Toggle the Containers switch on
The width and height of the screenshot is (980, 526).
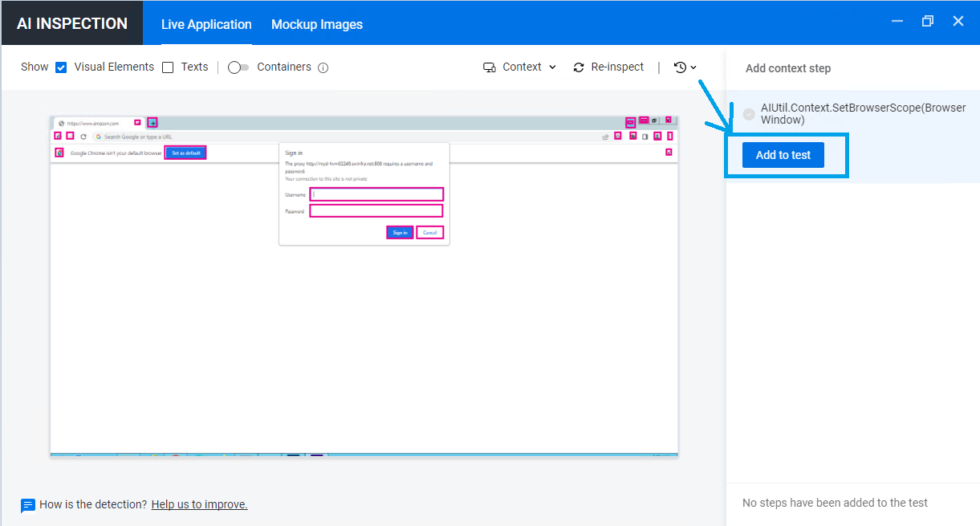pyautogui.click(x=238, y=67)
